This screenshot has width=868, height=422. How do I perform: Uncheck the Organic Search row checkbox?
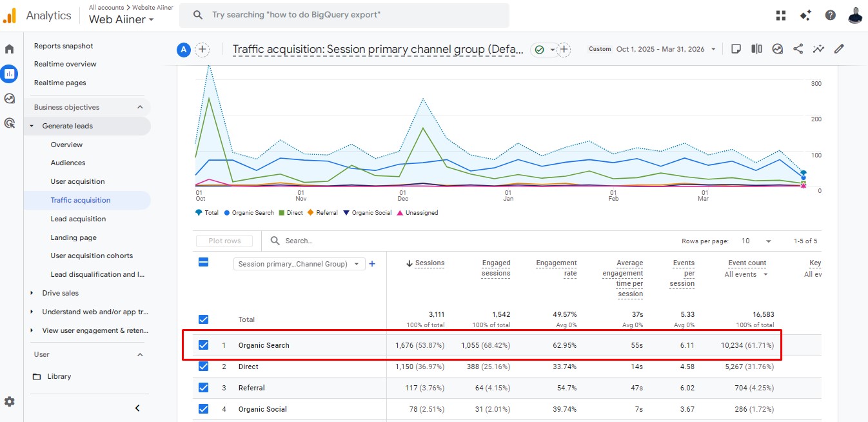pyautogui.click(x=203, y=345)
